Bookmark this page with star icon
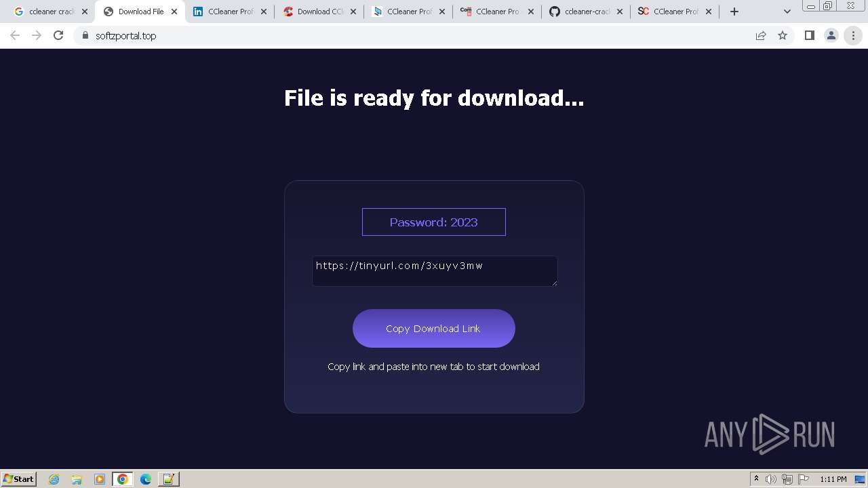This screenshot has height=488, width=868. click(783, 36)
